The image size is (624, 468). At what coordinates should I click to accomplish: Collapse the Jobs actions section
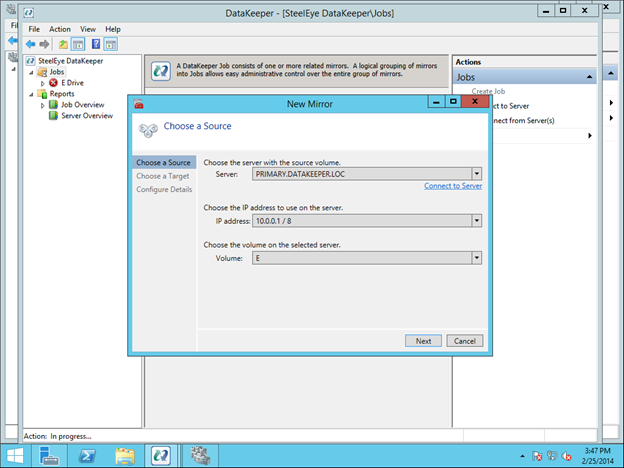589,77
